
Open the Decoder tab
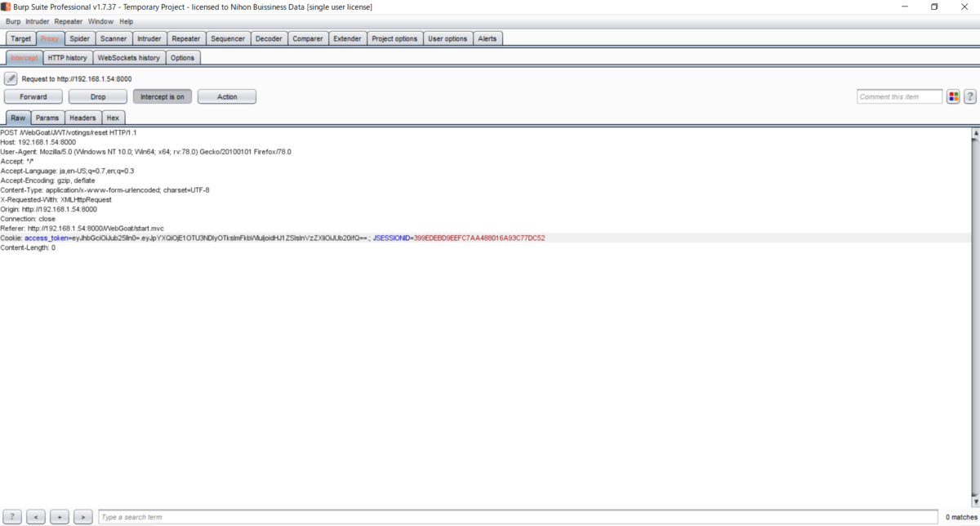point(269,38)
